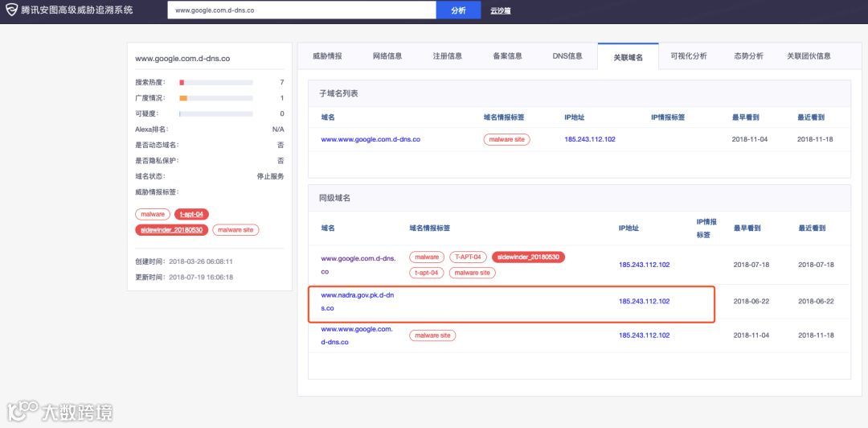Viewport: 868px width, 428px height.
Task: Click the blue 分析 button
Action: (458, 10)
